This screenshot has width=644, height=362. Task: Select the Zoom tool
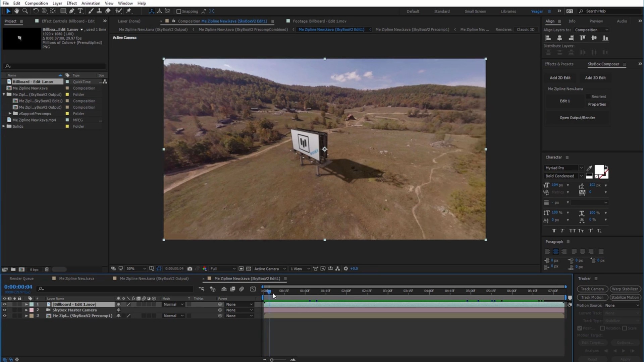tap(25, 11)
